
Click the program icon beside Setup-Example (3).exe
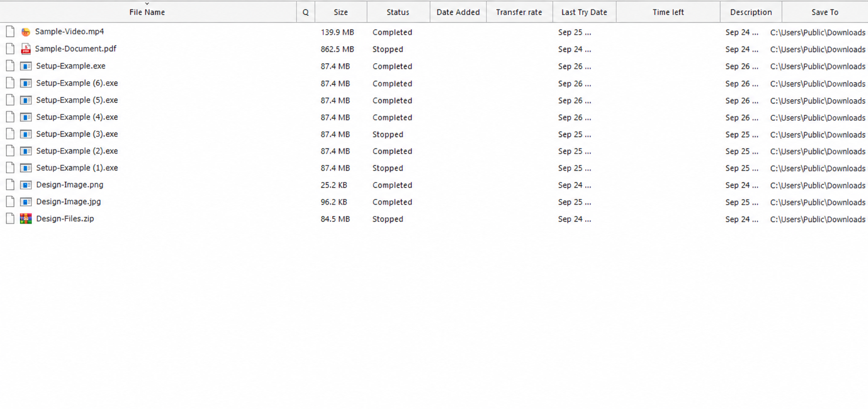coord(26,134)
